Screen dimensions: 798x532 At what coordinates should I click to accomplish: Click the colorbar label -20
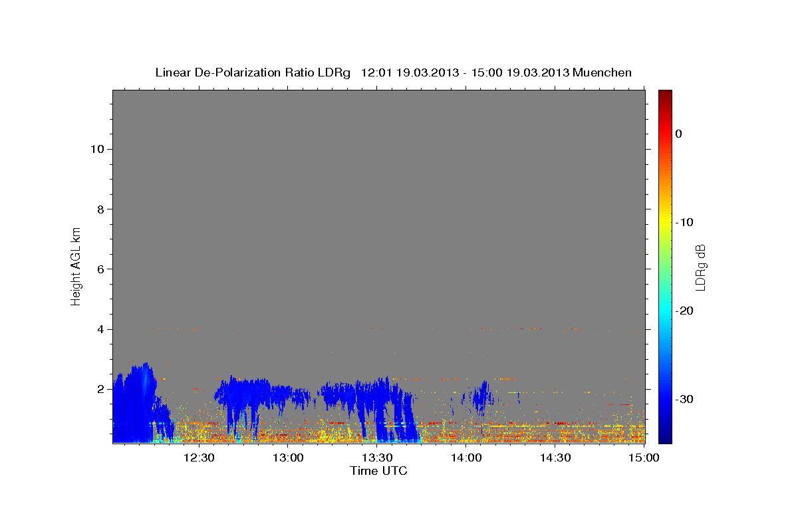pyautogui.click(x=685, y=311)
